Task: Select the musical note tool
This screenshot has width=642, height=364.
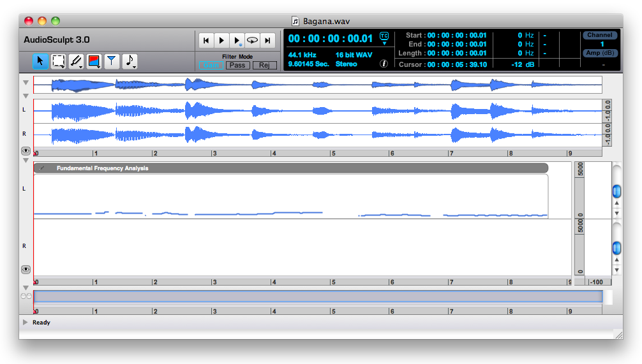Action: [x=130, y=61]
